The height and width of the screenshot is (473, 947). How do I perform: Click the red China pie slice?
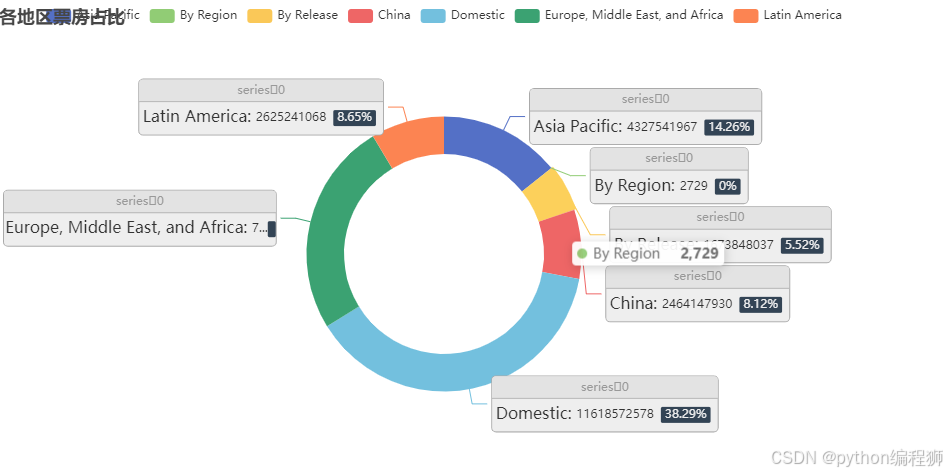coord(560,245)
